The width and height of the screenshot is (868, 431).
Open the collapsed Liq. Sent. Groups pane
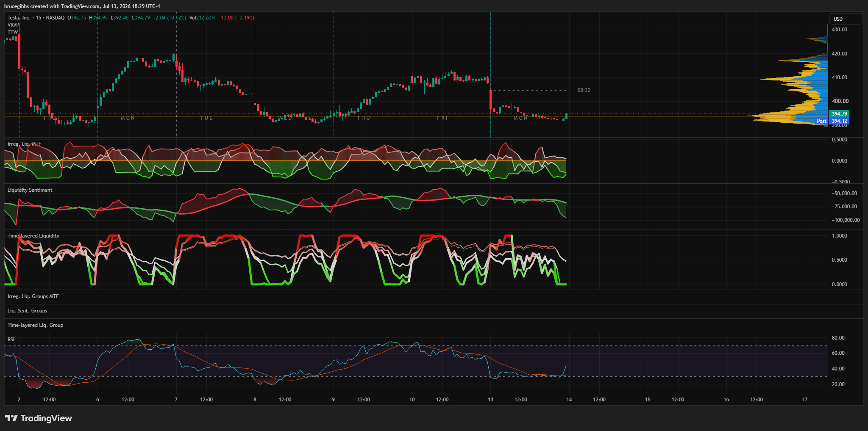tap(434, 311)
